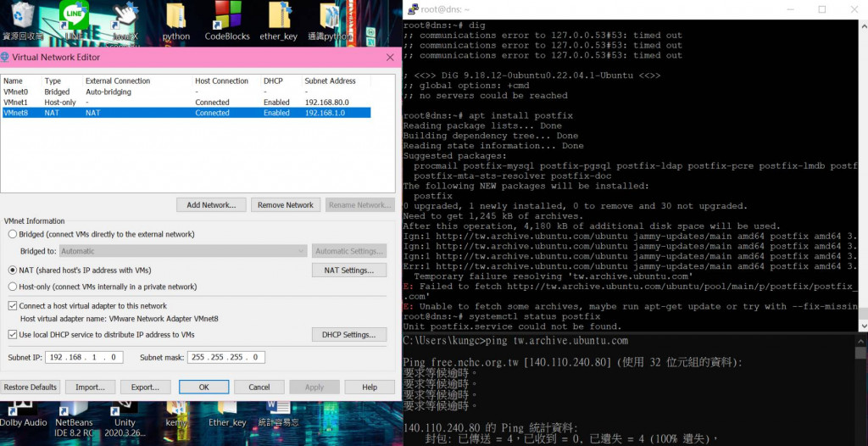Open the ether_key zip archive icon
Viewport: 868px width, 446px height.
point(278,21)
